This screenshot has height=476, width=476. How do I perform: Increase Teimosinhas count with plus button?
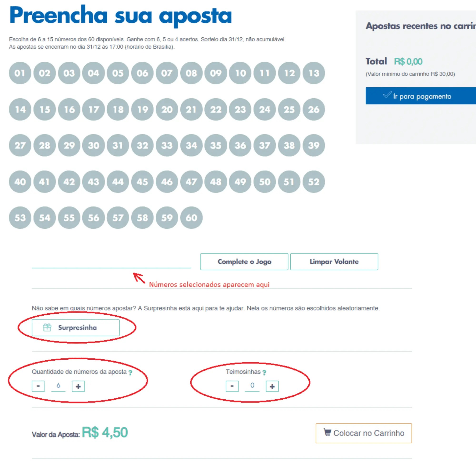click(x=272, y=386)
